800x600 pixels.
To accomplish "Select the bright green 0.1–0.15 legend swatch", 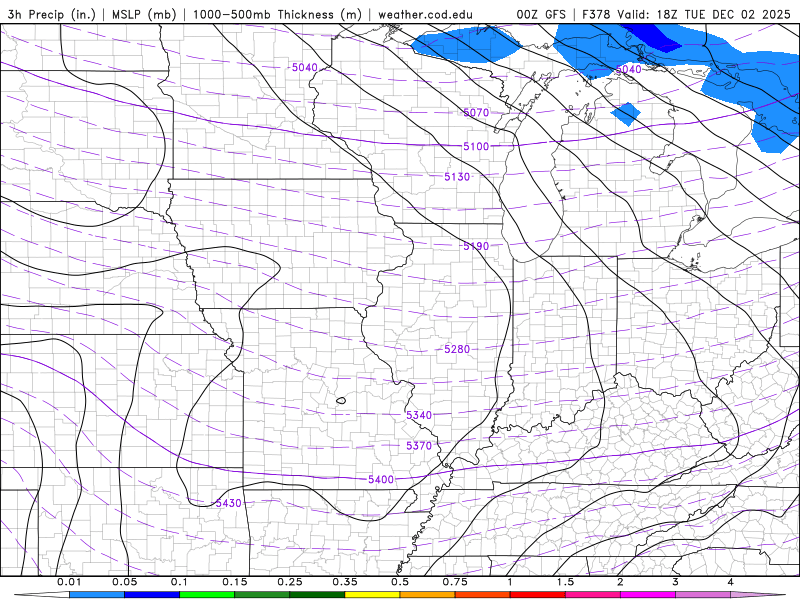I will coord(207,595).
